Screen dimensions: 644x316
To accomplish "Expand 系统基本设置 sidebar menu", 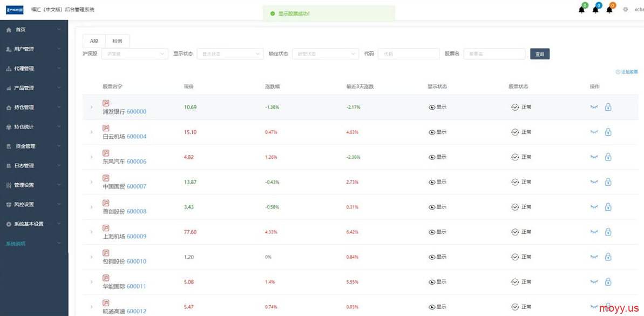I will tap(34, 224).
